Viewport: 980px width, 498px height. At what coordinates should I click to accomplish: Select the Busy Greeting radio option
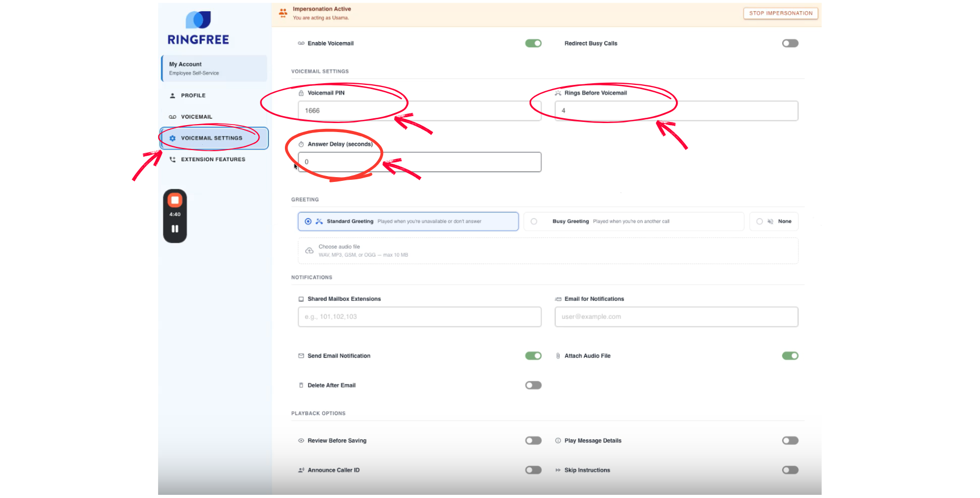[534, 222]
